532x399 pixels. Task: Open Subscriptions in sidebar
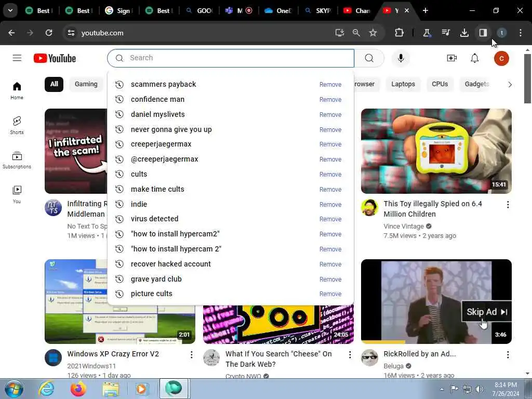[17, 160]
